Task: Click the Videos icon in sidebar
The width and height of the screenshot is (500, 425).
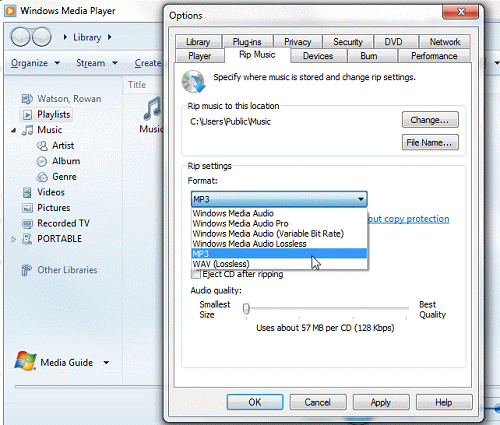Action: pos(27,192)
